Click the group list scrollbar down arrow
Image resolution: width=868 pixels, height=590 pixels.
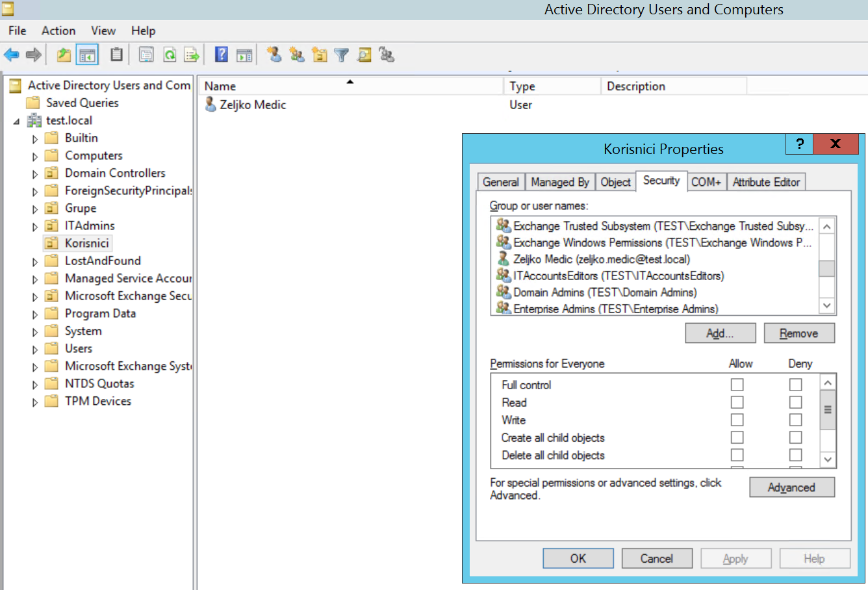click(827, 305)
